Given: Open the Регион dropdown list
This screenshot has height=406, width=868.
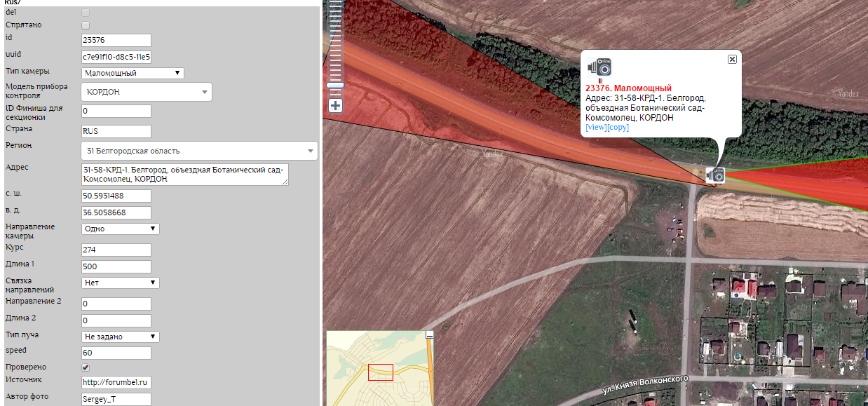Looking at the screenshot, I should pyautogui.click(x=199, y=151).
